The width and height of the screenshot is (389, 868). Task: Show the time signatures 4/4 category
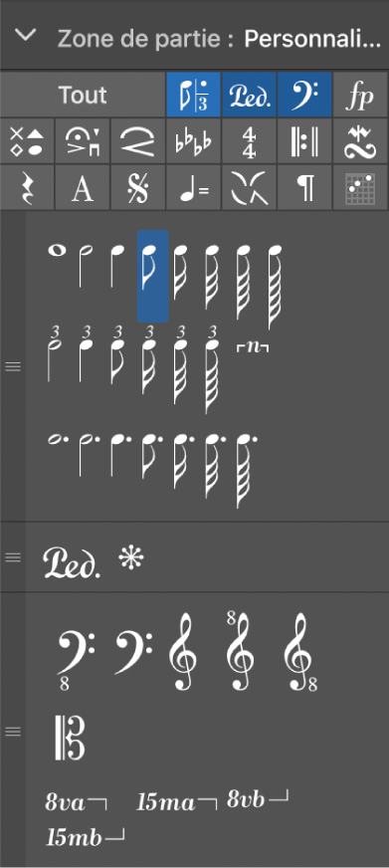click(x=249, y=141)
